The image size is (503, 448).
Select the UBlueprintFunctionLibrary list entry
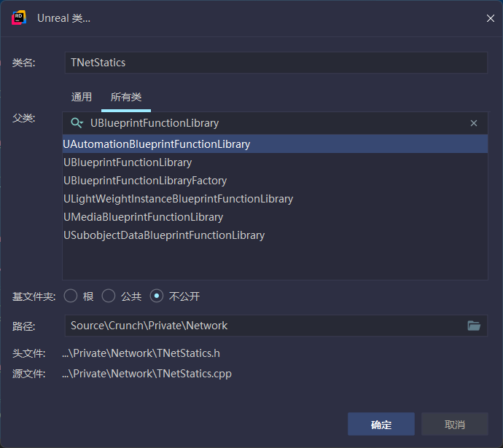(x=276, y=162)
